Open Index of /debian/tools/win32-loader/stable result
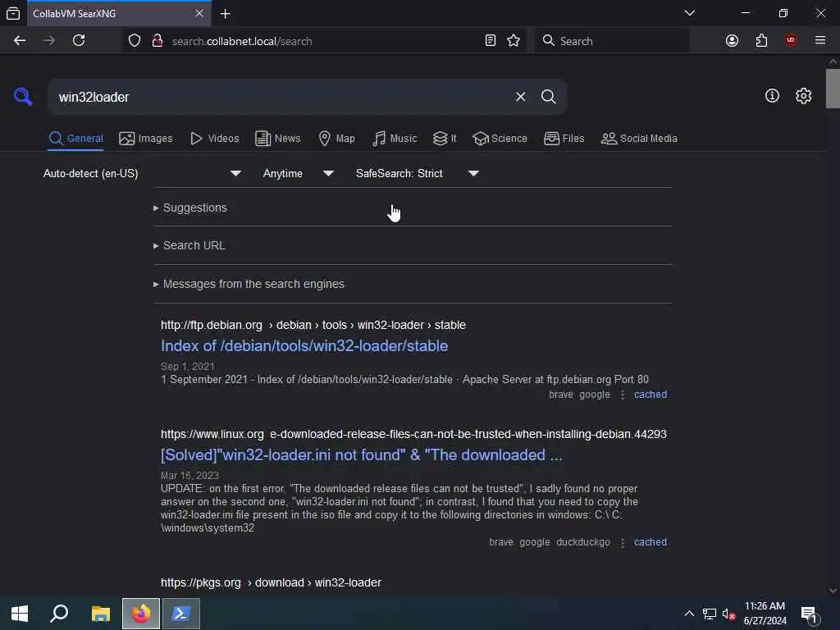The width and height of the screenshot is (840, 630). [304, 346]
